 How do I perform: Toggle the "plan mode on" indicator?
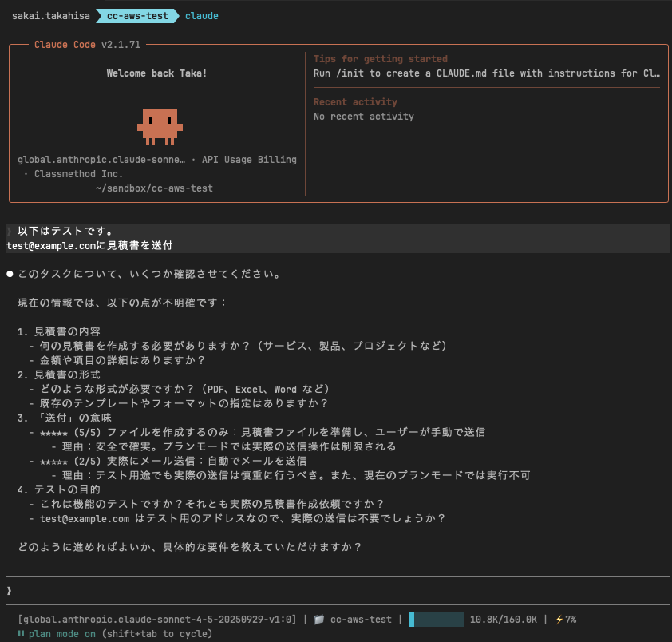[62, 634]
